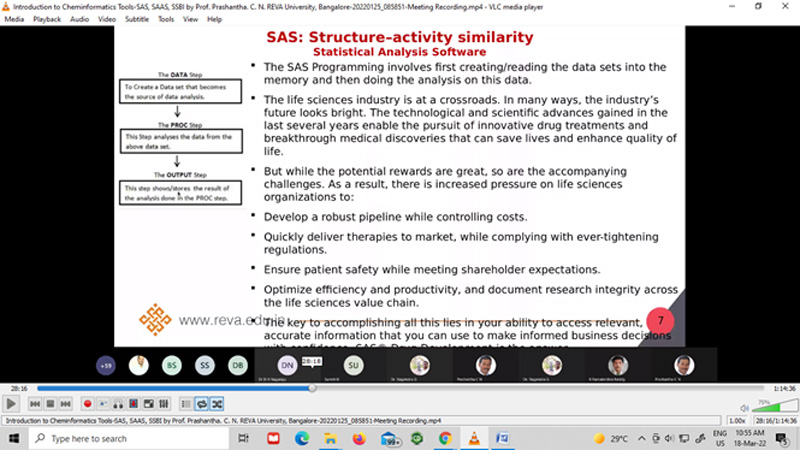800x450 pixels.
Task: Click the VLC cone taskbar icon
Action: pos(474,438)
